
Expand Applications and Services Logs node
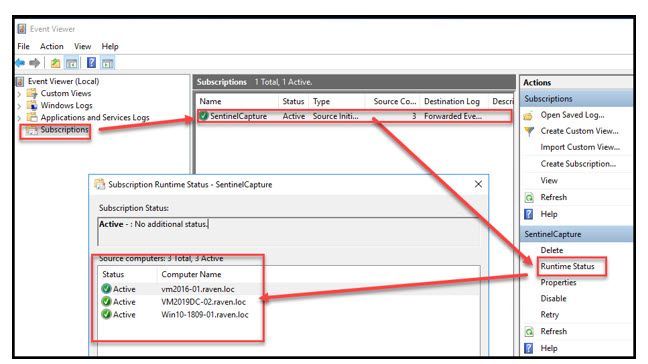[x=19, y=118]
